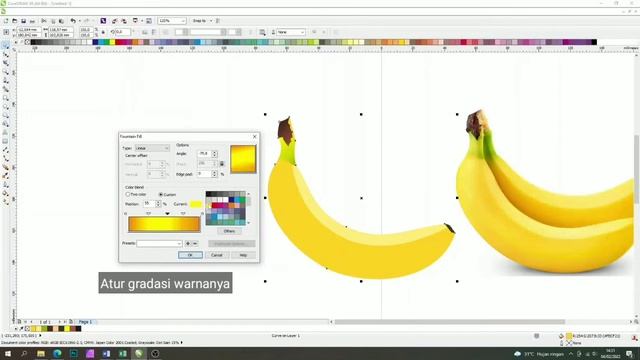Image resolution: width=640 pixels, height=360 pixels.
Task: Select the Custom color blend radio button
Action: (161, 195)
